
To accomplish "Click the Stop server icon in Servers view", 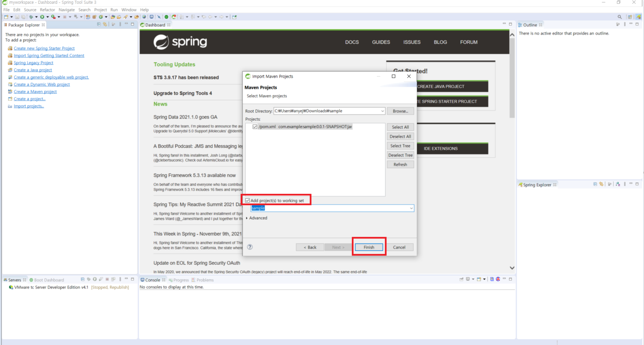I will (107, 279).
